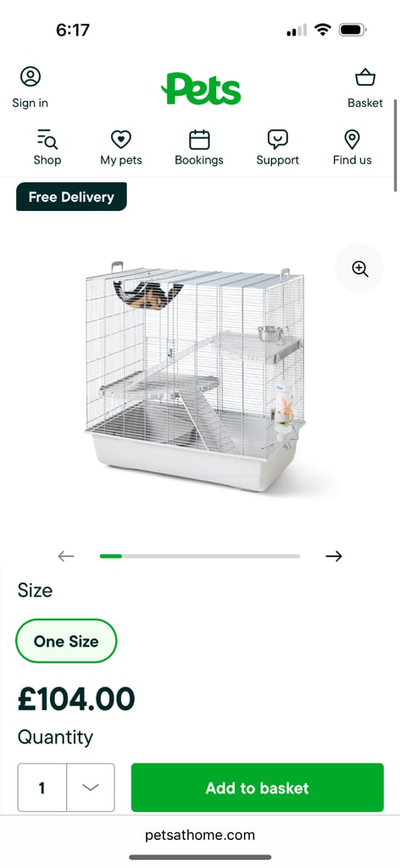The width and height of the screenshot is (400, 868).
Task: Add to basket
Action: pos(258,787)
